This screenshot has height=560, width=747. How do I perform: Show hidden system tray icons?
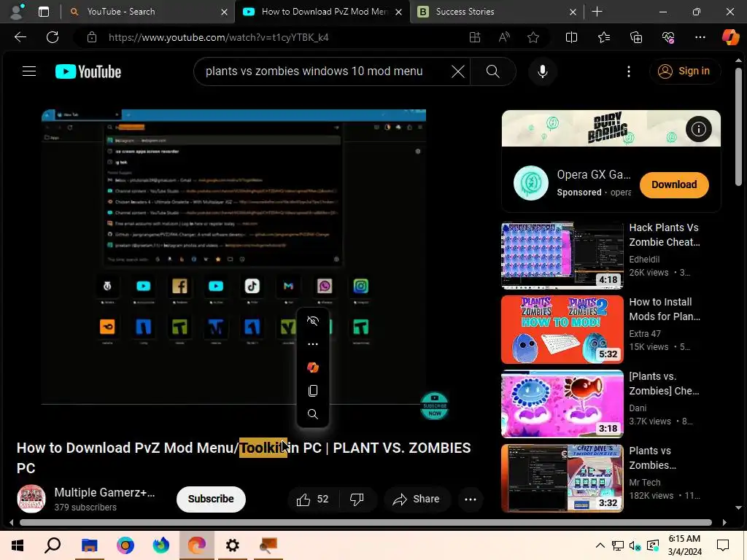[x=600, y=545]
